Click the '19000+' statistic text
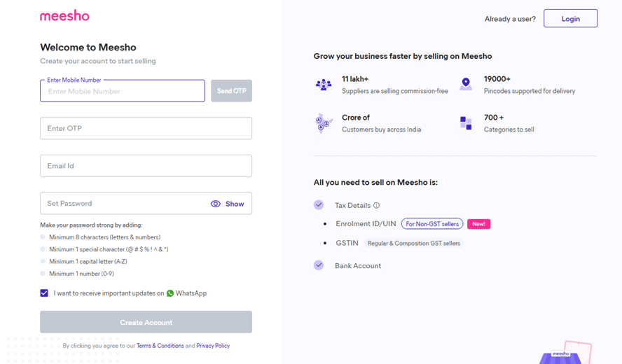The width and height of the screenshot is (622, 364). point(497,79)
